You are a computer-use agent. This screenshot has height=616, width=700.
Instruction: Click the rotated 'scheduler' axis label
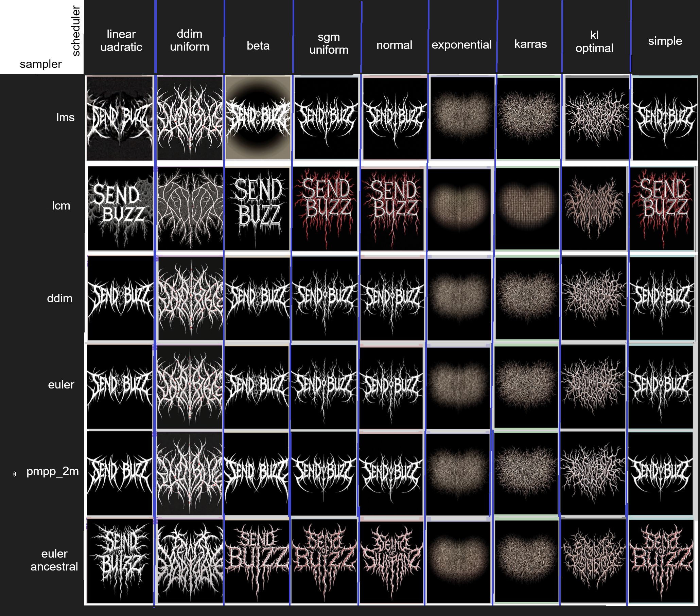75,31
